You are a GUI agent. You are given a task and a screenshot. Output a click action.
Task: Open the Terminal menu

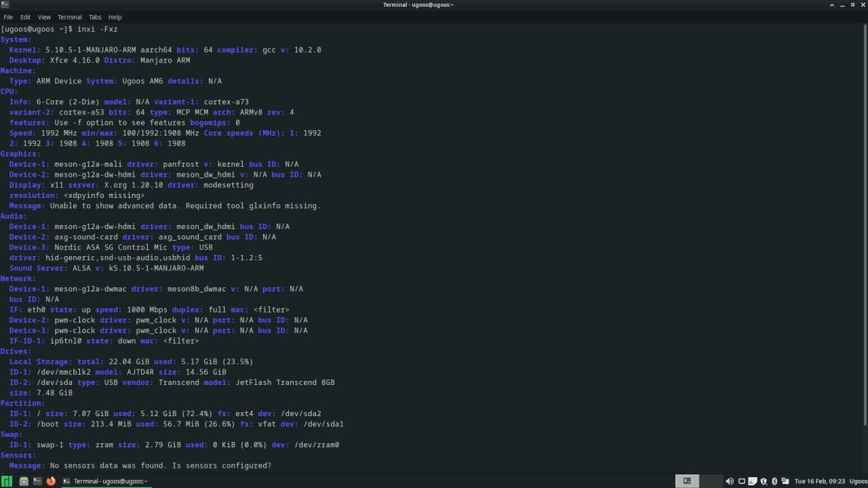(69, 17)
